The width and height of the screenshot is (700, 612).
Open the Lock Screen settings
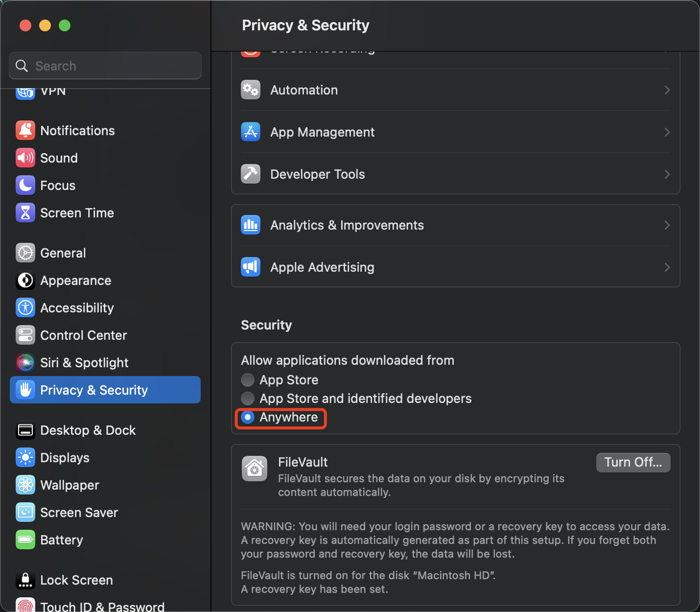coord(76,580)
